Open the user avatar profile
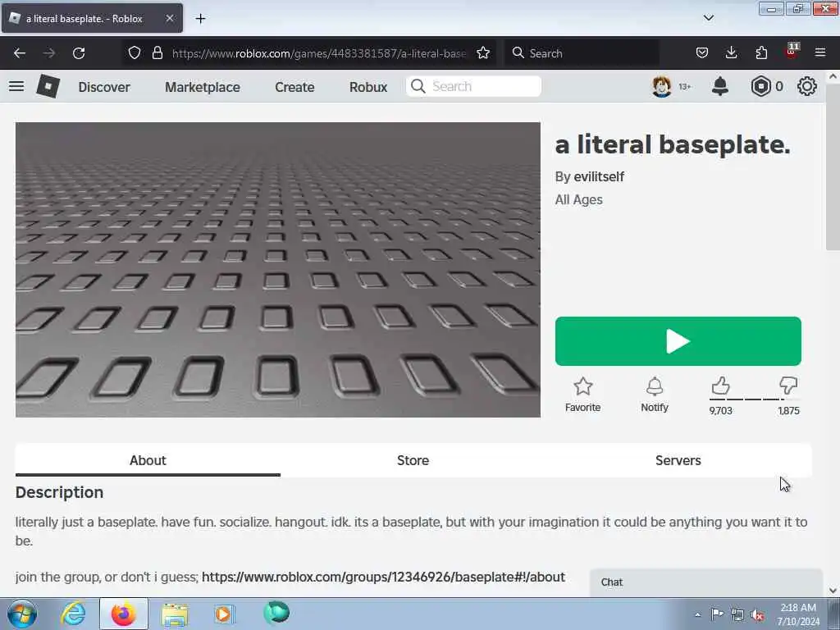840x630 pixels. tap(662, 86)
